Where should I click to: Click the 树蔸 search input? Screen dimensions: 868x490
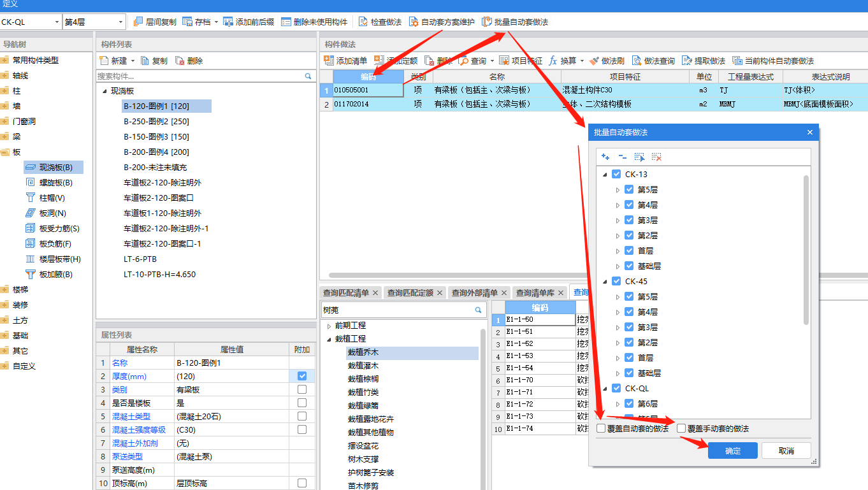403,310
